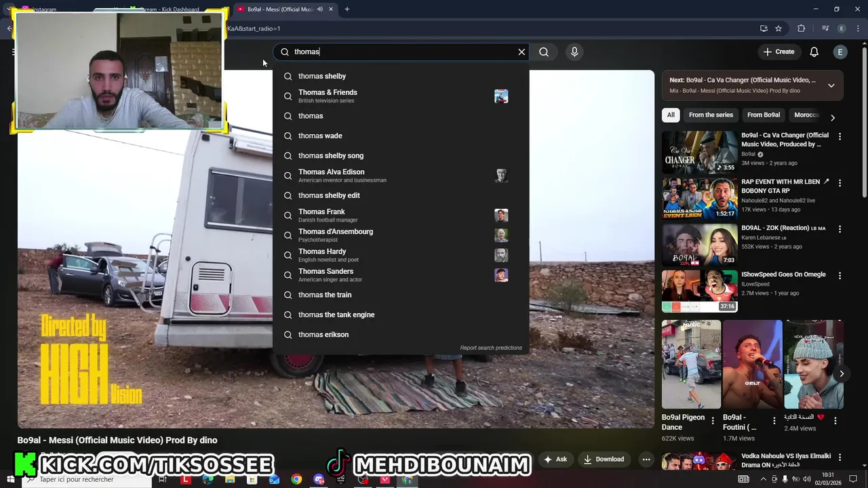The image size is (868, 488).
Task: Open a new browser tab
Action: point(347,9)
